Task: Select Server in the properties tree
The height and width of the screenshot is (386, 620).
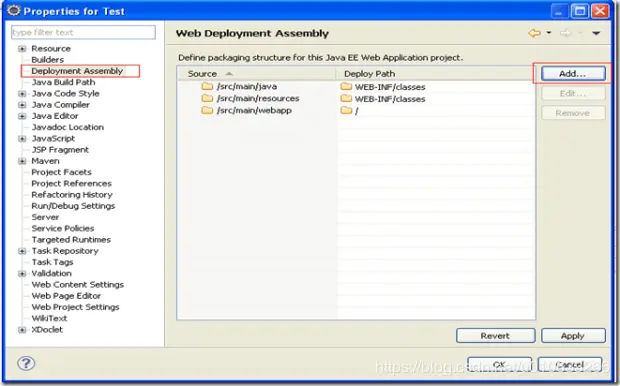Action: tap(45, 218)
